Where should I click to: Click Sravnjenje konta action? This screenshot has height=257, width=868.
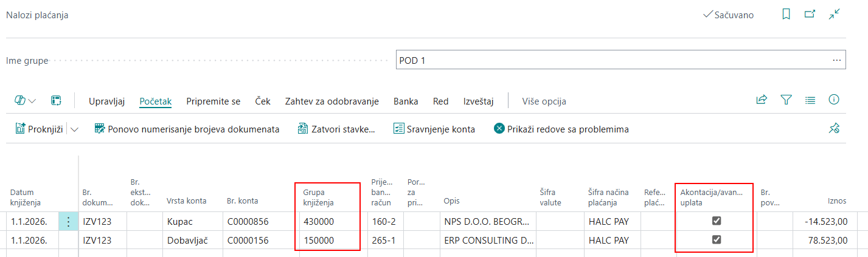(434, 129)
